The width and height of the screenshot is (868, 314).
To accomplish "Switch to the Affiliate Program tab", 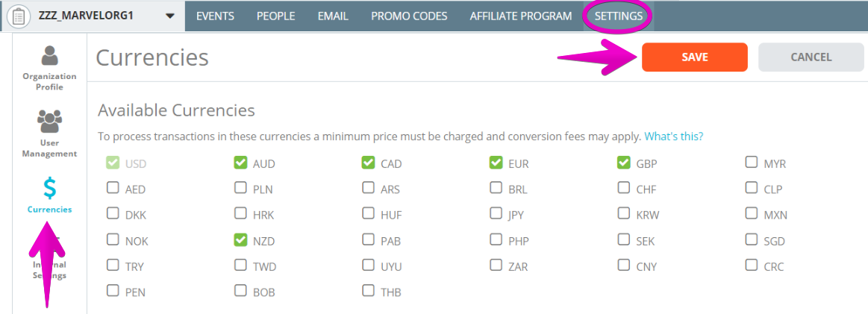I will 521,16.
